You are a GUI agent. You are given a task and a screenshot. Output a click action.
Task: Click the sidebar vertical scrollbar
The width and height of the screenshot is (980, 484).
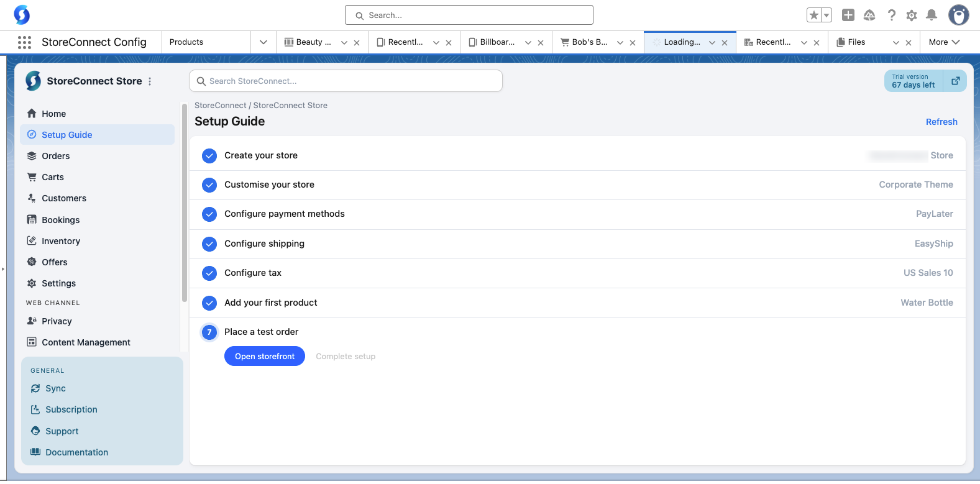[x=184, y=203]
